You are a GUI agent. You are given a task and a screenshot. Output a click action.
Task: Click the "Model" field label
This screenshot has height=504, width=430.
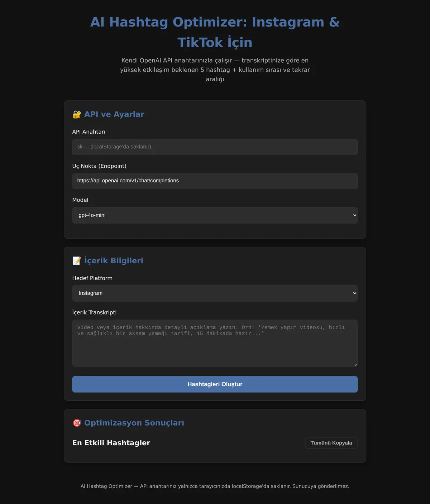click(x=80, y=200)
